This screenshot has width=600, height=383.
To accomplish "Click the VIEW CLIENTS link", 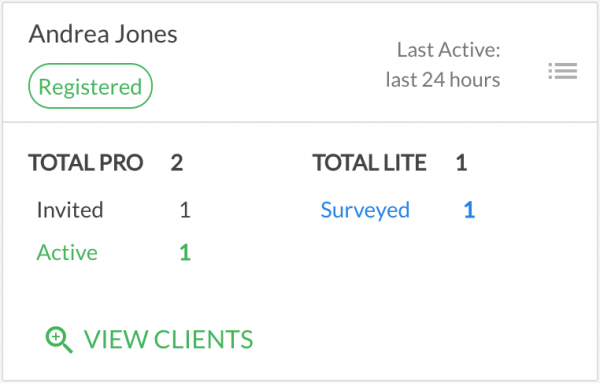I will pyautogui.click(x=149, y=340).
